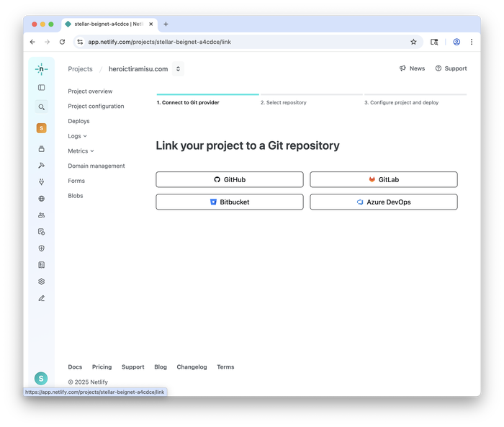
Task: Open Support in the header
Action: tap(451, 68)
